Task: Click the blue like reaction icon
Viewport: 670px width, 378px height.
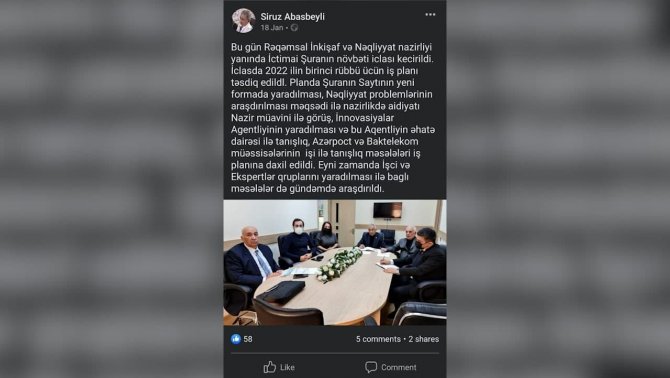Action: coord(236,339)
